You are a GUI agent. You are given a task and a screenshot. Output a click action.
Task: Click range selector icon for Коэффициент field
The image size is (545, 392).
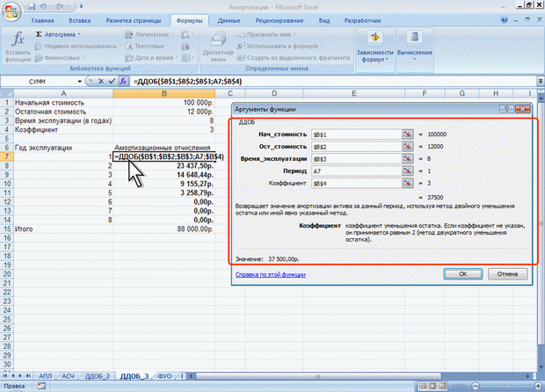point(407,183)
